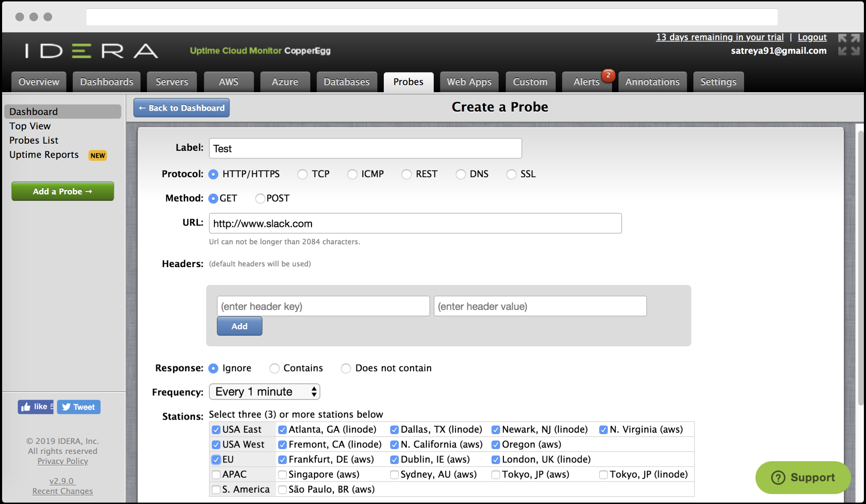This screenshot has height=504, width=866.
Task: Click the expand arrows icon top right
Action: click(x=848, y=38)
